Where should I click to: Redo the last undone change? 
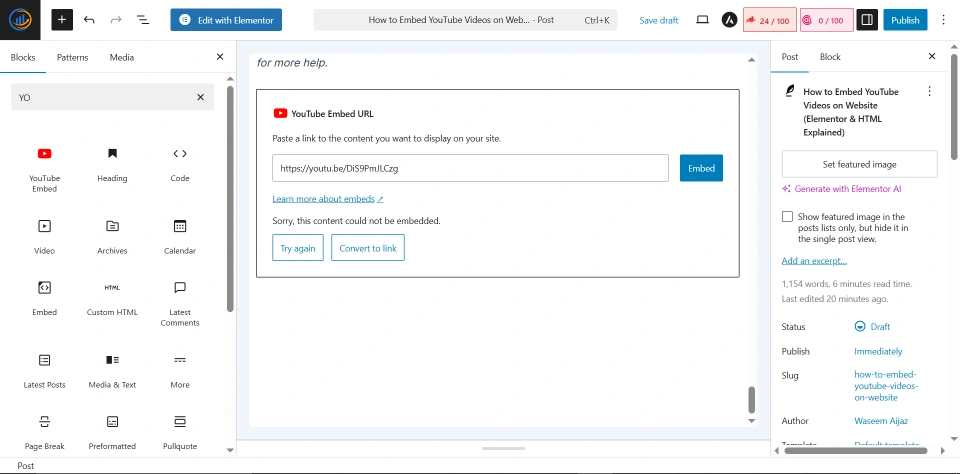116,20
